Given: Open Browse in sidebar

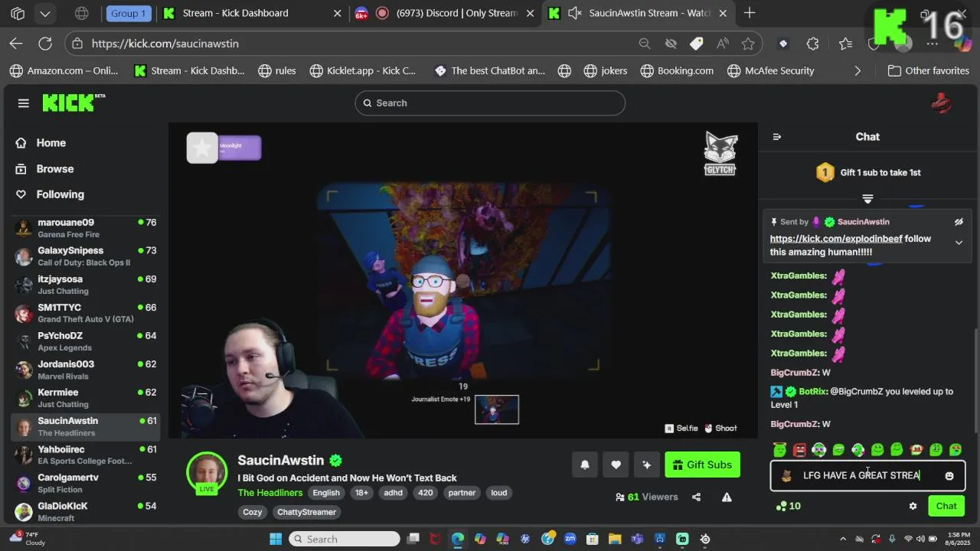Looking at the screenshot, I should (x=54, y=169).
